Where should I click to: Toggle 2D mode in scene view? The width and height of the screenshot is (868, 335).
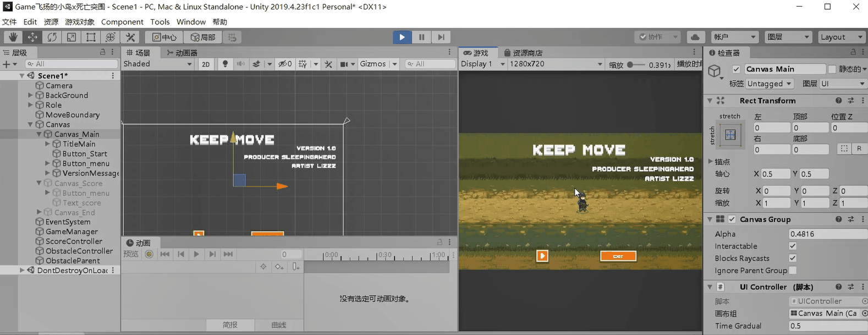coord(206,64)
